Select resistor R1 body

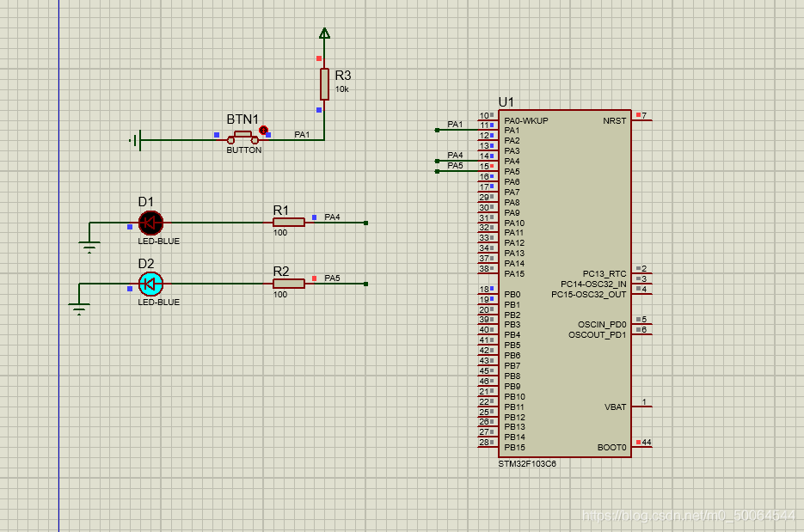(x=289, y=223)
